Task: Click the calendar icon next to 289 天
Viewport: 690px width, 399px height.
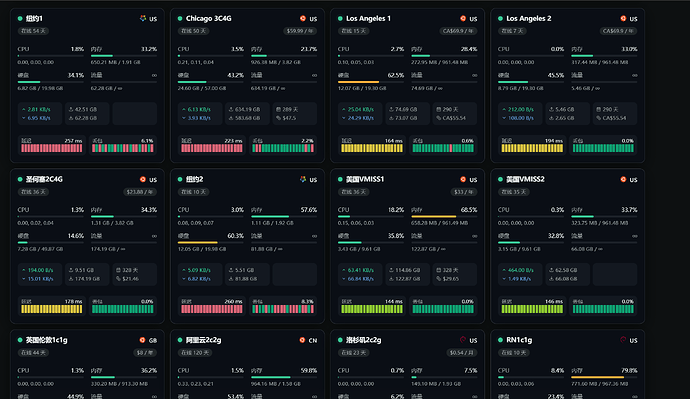Action: [278, 109]
